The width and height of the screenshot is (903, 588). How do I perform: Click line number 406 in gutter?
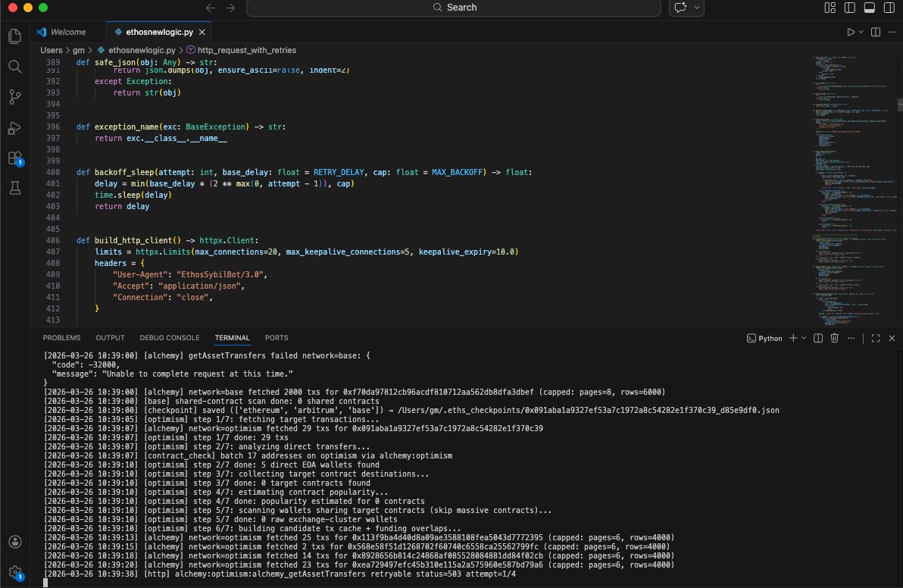(x=53, y=241)
